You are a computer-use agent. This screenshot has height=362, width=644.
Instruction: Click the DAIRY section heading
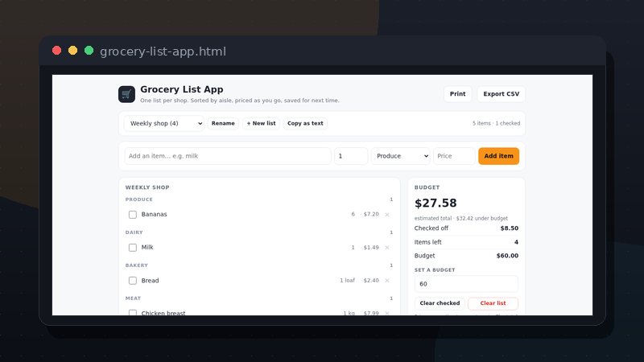(x=134, y=232)
